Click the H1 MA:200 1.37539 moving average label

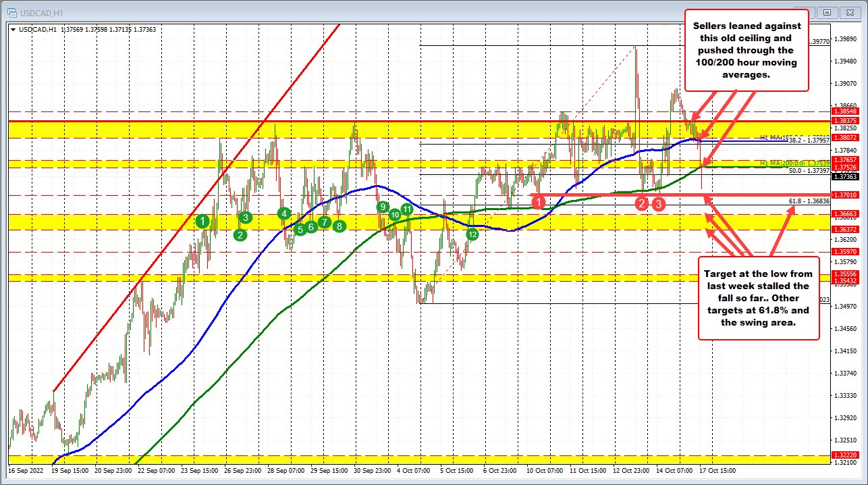pos(794,163)
